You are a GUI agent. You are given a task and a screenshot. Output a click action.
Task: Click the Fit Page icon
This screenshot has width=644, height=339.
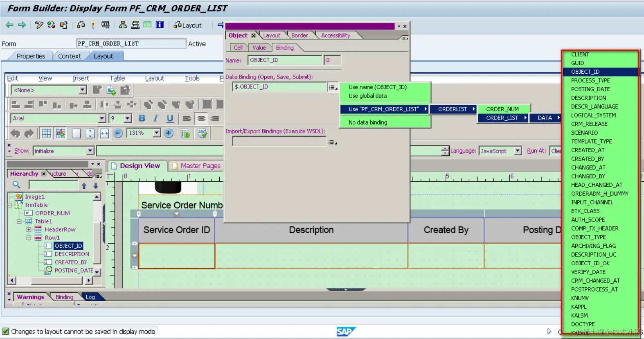[x=90, y=133]
